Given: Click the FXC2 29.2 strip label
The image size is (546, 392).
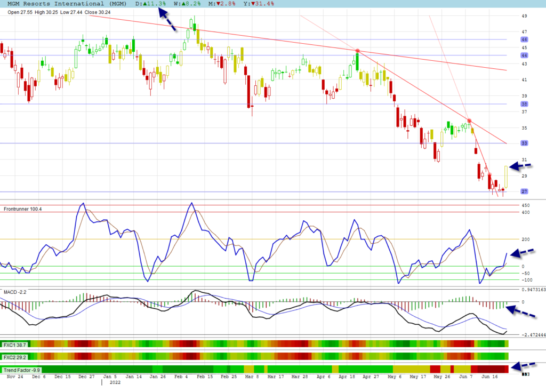Looking at the screenshot, I should pos(15,357).
